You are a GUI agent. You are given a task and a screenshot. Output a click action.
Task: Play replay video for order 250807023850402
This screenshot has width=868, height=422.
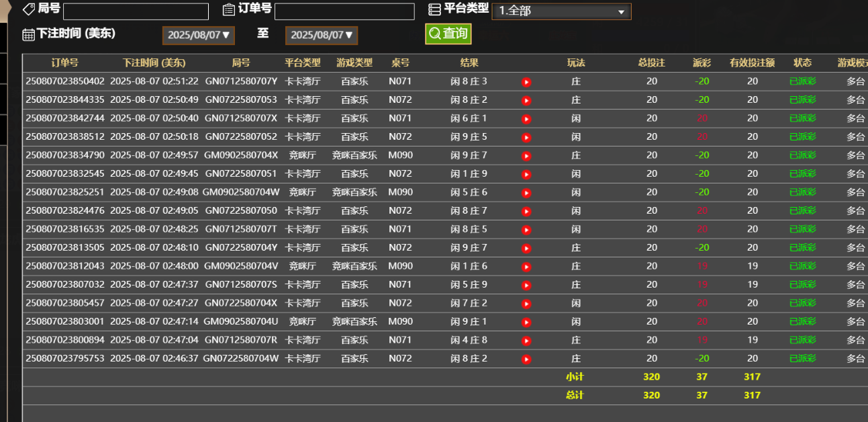click(x=526, y=83)
